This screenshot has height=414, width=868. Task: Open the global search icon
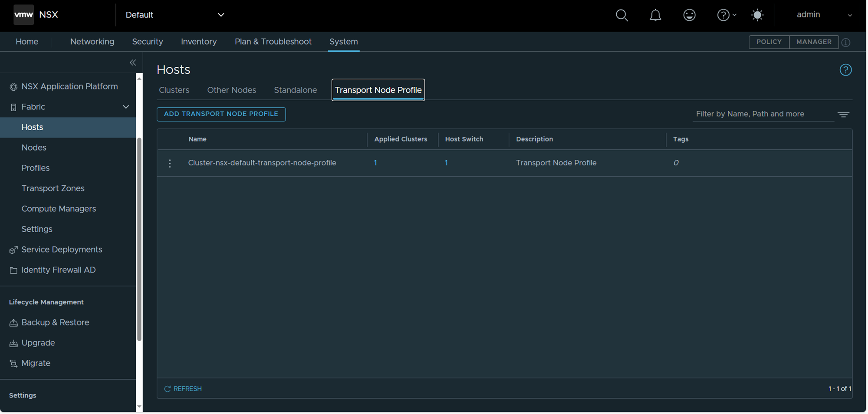tap(622, 15)
